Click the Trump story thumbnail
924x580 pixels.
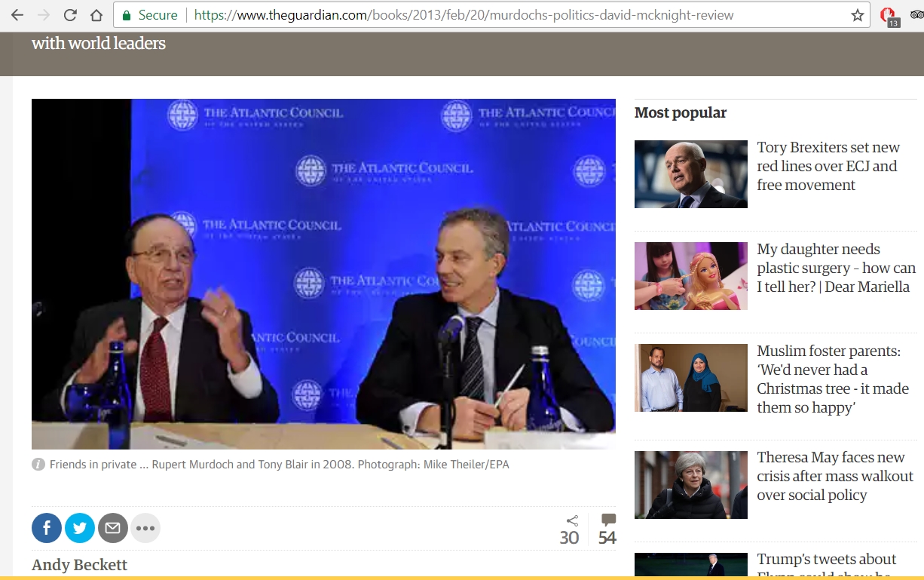pyautogui.click(x=691, y=565)
